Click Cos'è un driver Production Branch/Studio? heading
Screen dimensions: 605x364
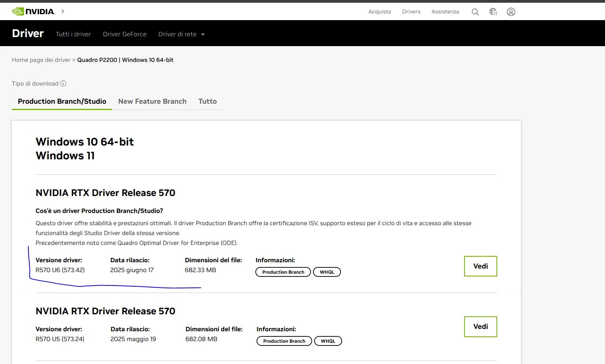click(99, 211)
